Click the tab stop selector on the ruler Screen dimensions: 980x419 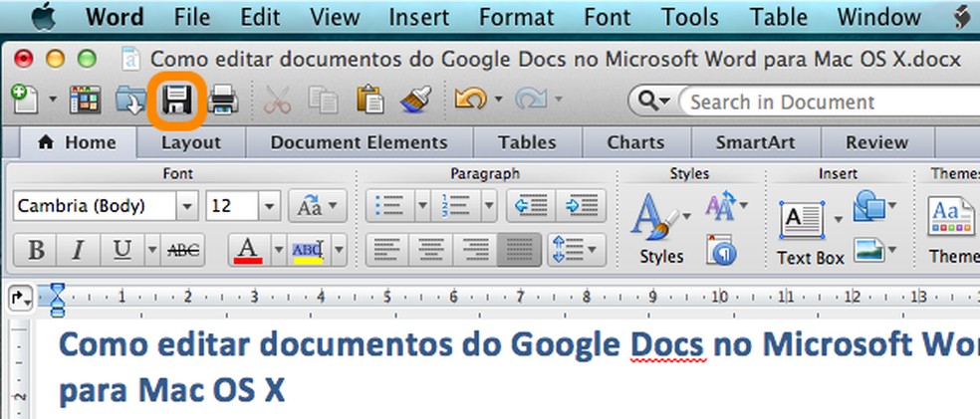[21, 300]
